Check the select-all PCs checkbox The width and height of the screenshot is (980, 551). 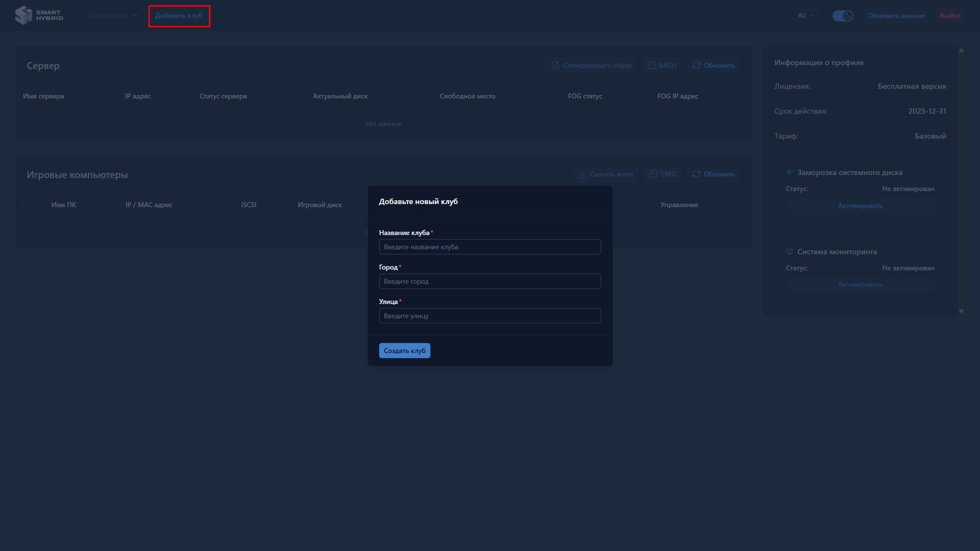[x=27, y=205]
